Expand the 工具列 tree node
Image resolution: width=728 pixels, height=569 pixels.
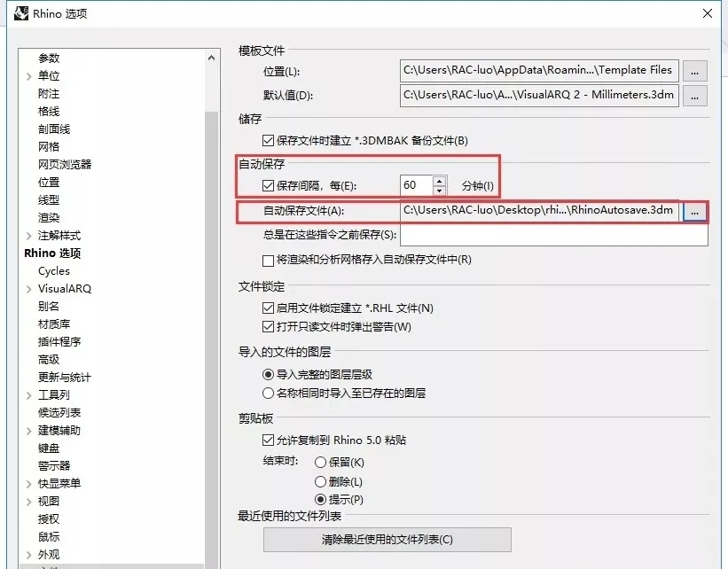pyautogui.click(x=29, y=395)
